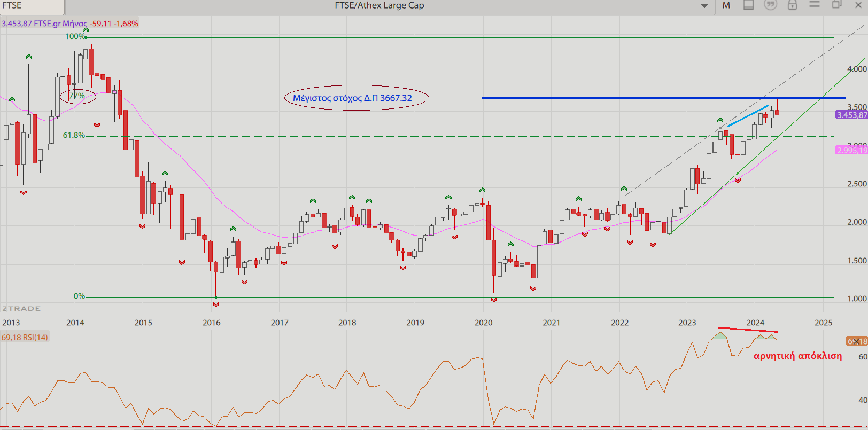Image resolution: width=868 pixels, height=430 pixels.
Task: Select the Μέγιστος στόχος Δ.Π 3667.32 annotation
Action: coord(353,98)
